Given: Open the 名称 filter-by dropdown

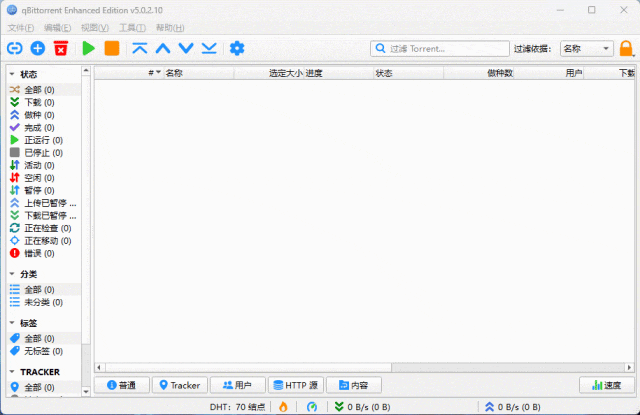Looking at the screenshot, I should point(587,49).
